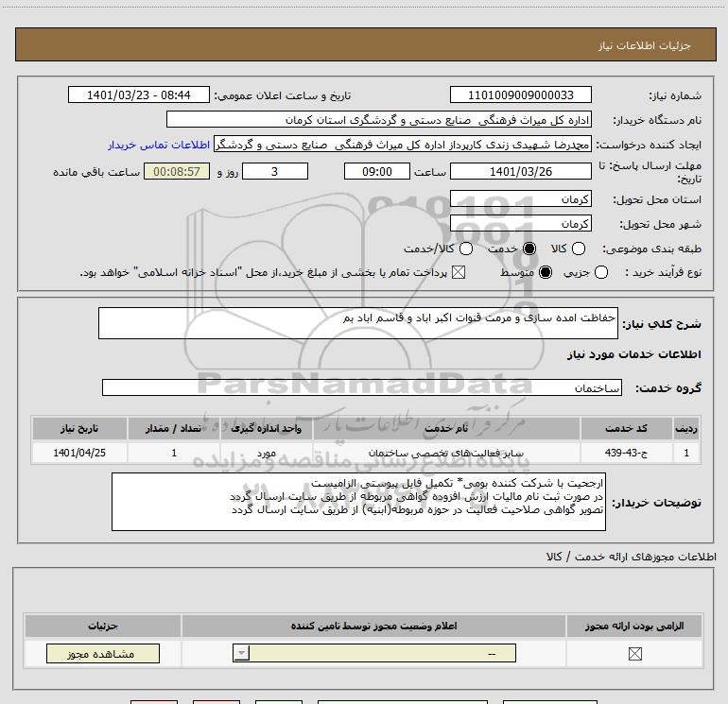Click the مشاهده مجوز button
Viewport: 728px width, 704px height.
pos(103,653)
